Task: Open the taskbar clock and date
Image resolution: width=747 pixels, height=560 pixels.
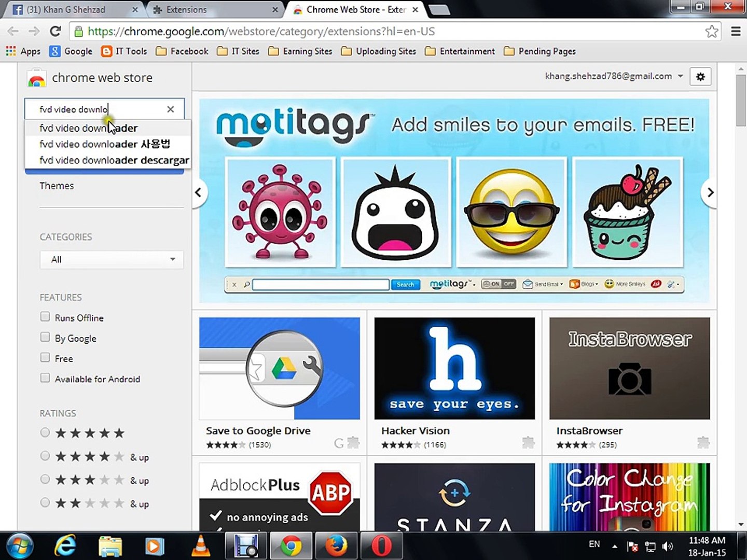Action: click(x=707, y=546)
